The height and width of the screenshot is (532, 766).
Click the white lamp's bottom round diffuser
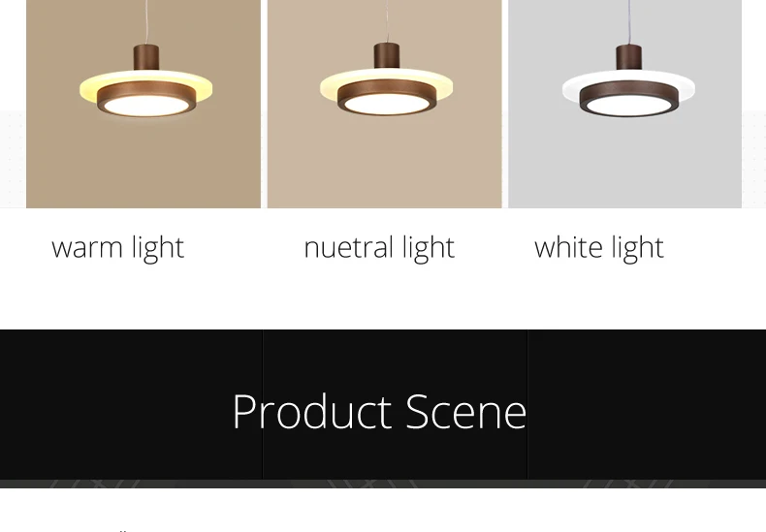pos(628,106)
